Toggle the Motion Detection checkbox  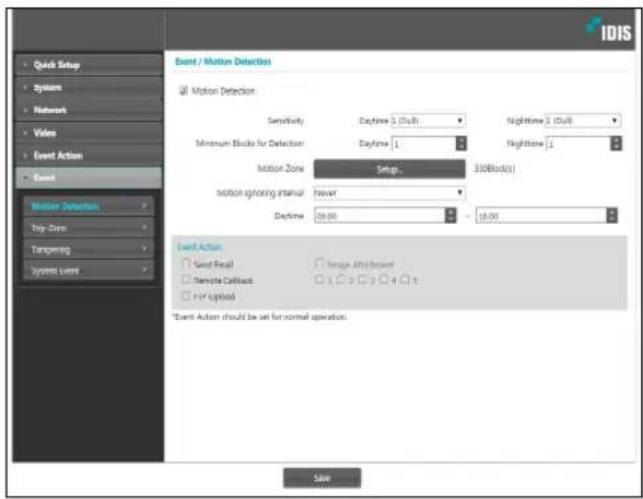(184, 91)
